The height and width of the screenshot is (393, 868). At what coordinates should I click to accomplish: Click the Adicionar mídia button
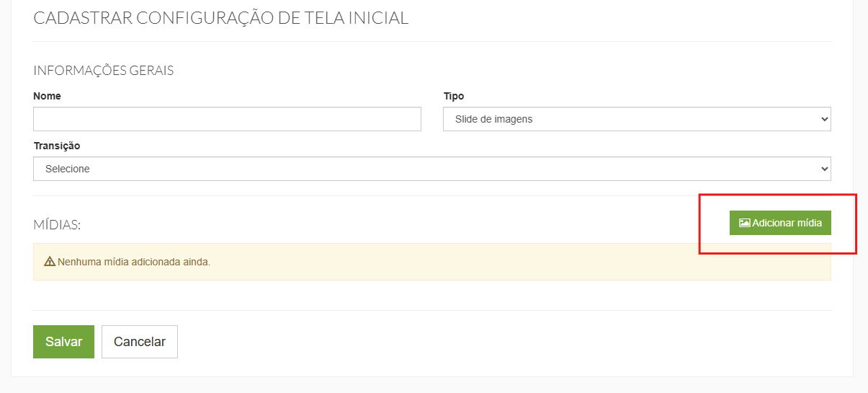pyautogui.click(x=780, y=224)
